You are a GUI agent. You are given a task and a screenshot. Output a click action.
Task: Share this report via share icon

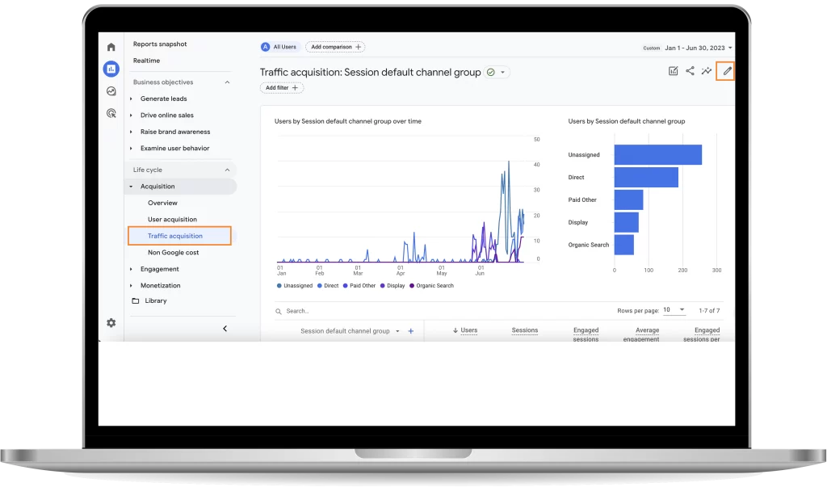click(x=690, y=71)
